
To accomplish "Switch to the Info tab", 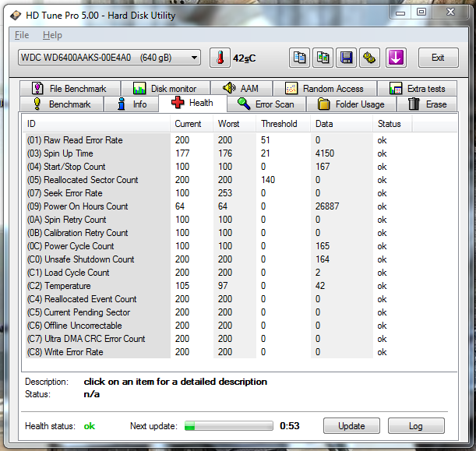I will [x=132, y=104].
